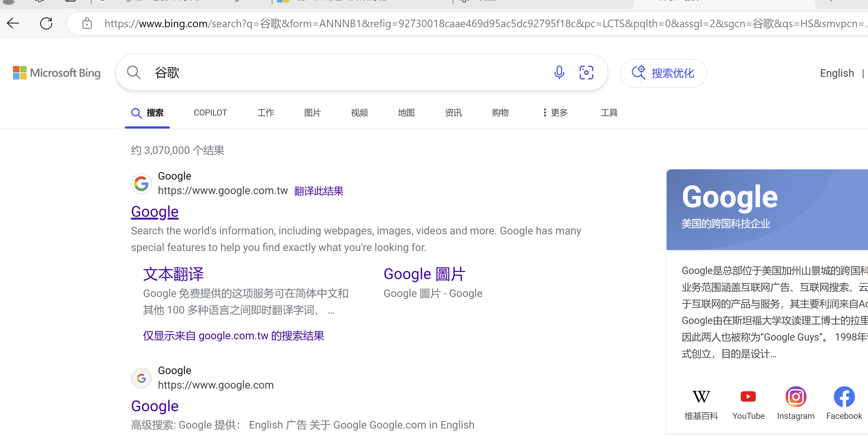Click the site security lock icon
This screenshot has height=437, width=868.
point(87,23)
